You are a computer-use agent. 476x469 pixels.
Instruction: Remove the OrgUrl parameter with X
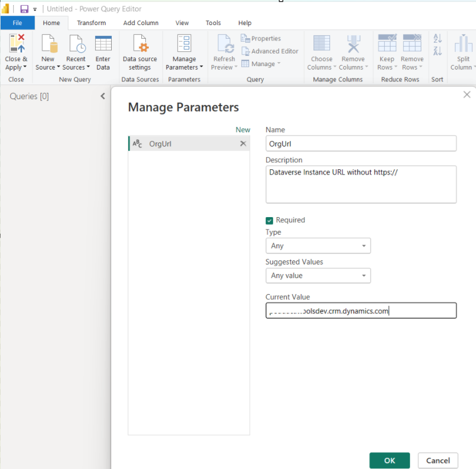pyautogui.click(x=243, y=144)
